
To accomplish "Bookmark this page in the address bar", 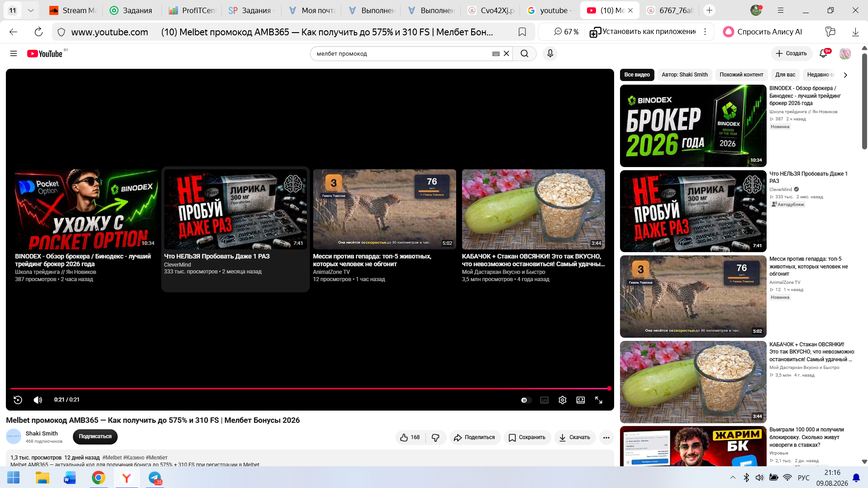I will [522, 32].
